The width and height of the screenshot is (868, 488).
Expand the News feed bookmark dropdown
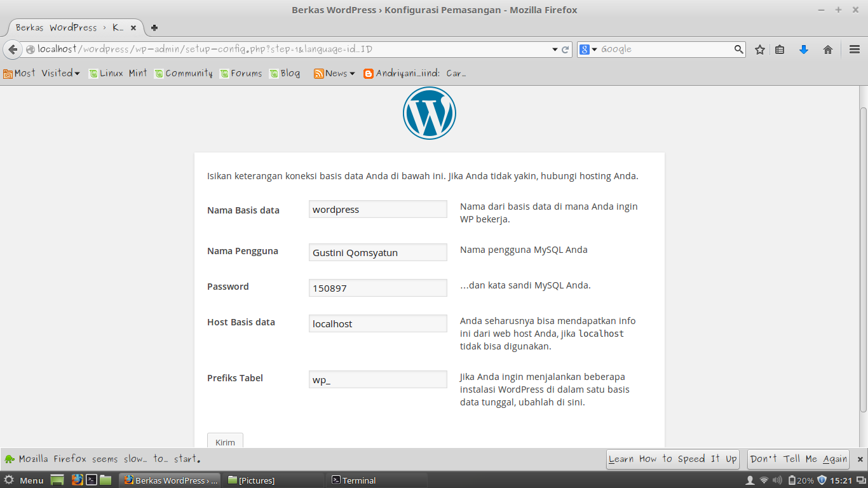334,73
